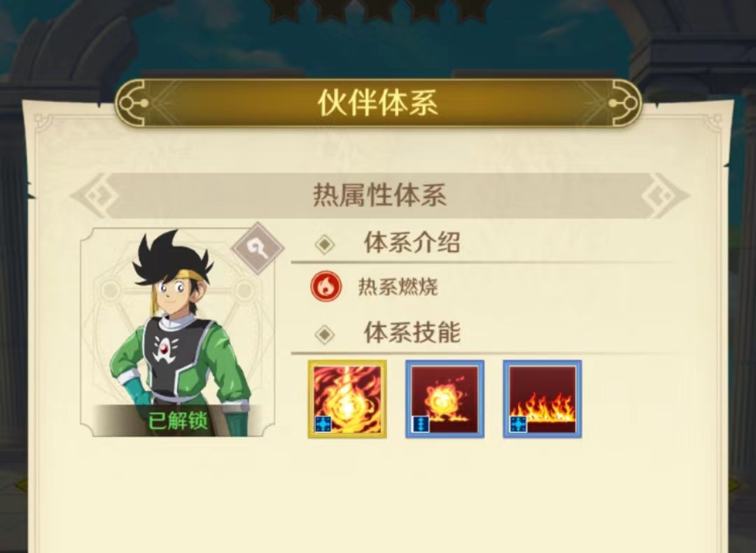Click the range badge on the flame wall skill

518,424
